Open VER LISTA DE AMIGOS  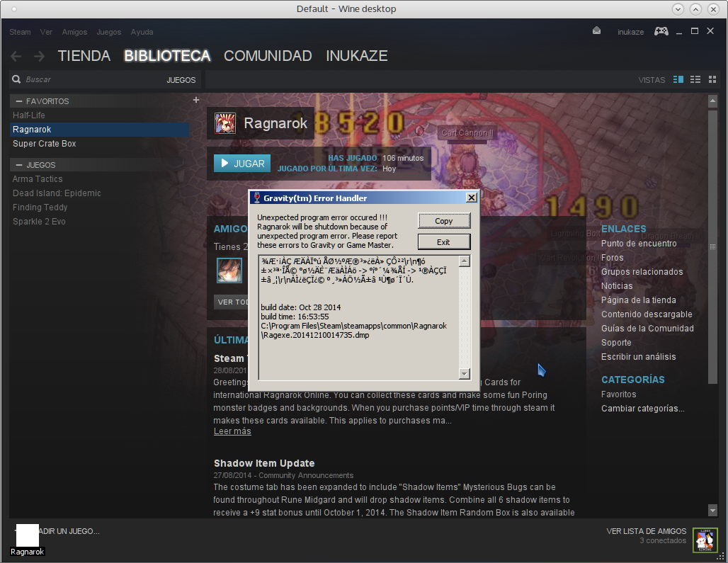[647, 531]
